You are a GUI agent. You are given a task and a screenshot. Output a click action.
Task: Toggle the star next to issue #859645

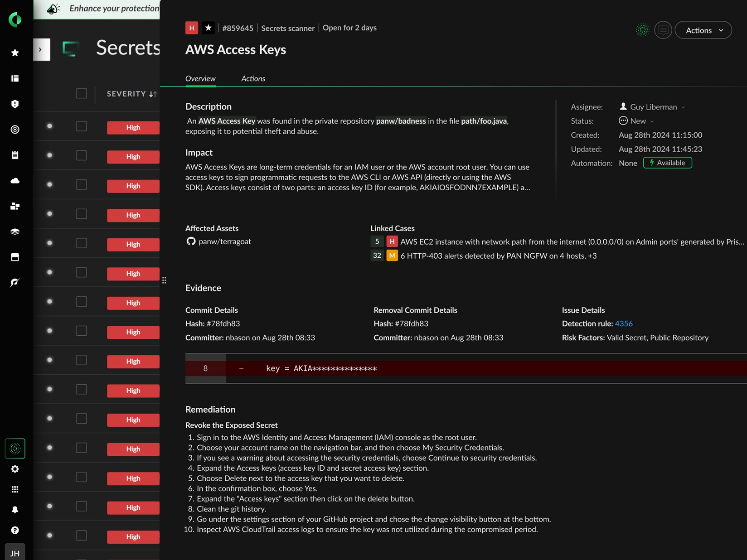[x=208, y=28]
